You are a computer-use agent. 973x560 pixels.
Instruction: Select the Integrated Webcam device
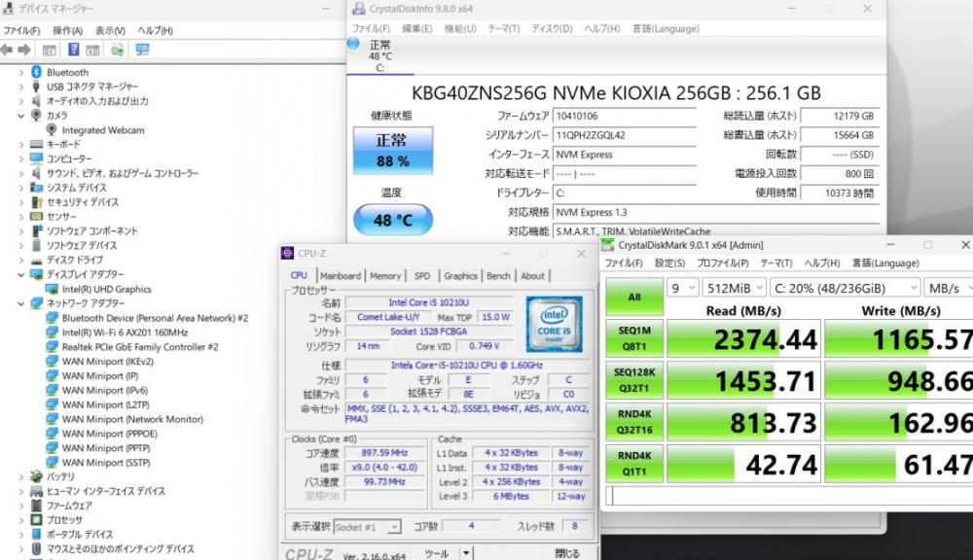point(102,130)
